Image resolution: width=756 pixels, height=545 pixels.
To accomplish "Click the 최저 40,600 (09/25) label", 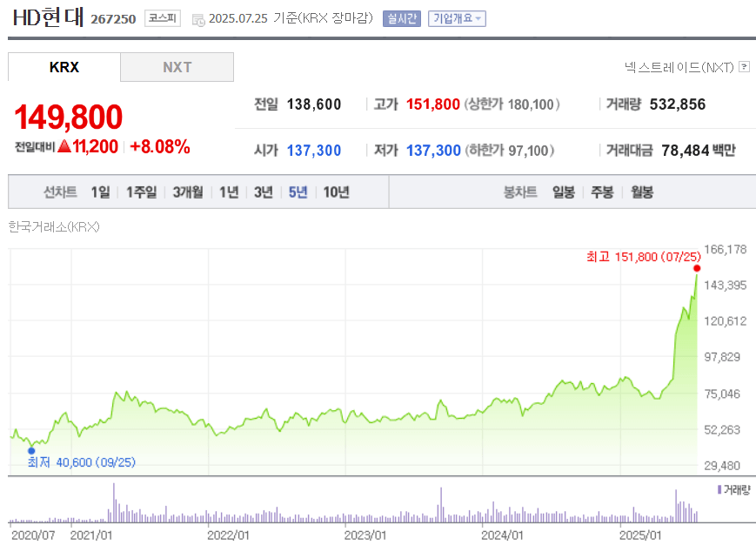I will [x=82, y=462].
